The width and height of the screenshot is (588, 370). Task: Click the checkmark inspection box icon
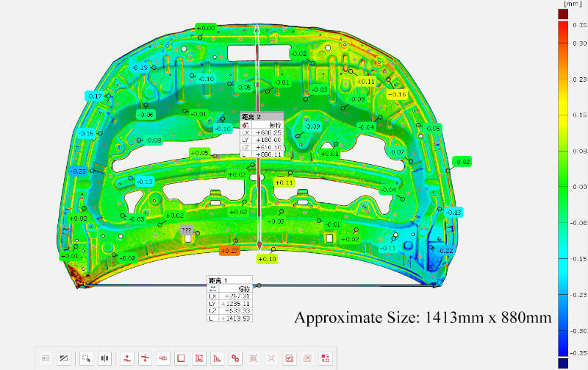click(289, 358)
